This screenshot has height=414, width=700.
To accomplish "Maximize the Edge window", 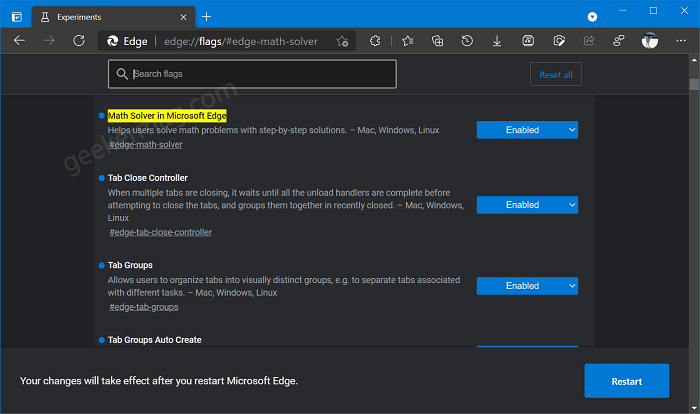I will 653,11.
